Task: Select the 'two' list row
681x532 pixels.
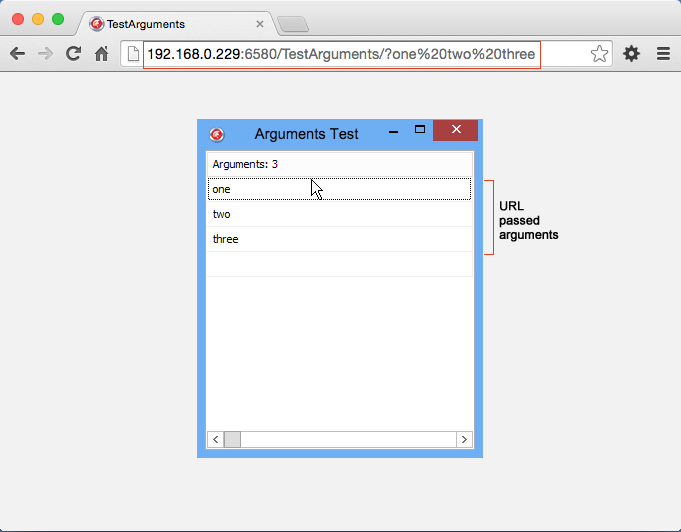Action: [339, 214]
